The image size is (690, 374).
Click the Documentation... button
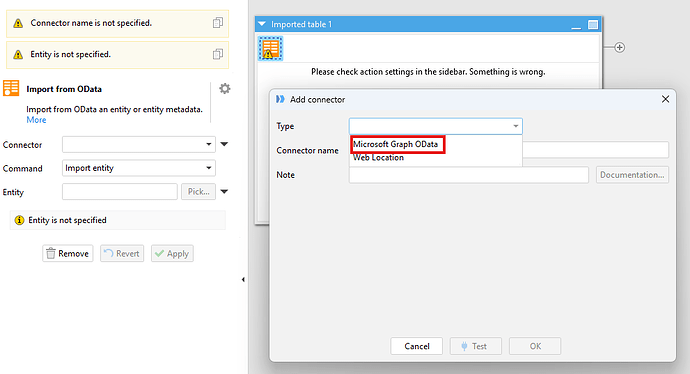tap(632, 175)
